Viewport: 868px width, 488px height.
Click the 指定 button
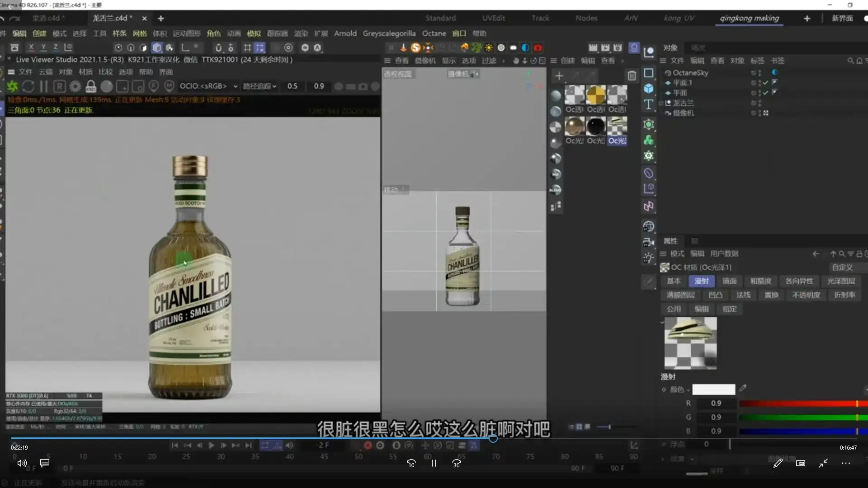[729, 309]
